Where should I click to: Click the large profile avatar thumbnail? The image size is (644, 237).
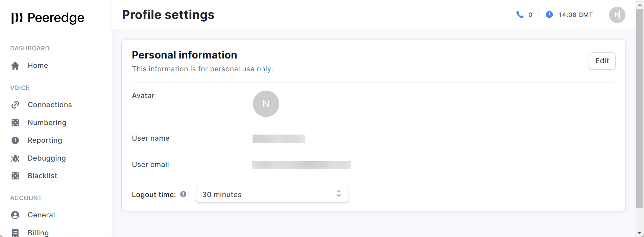[266, 104]
